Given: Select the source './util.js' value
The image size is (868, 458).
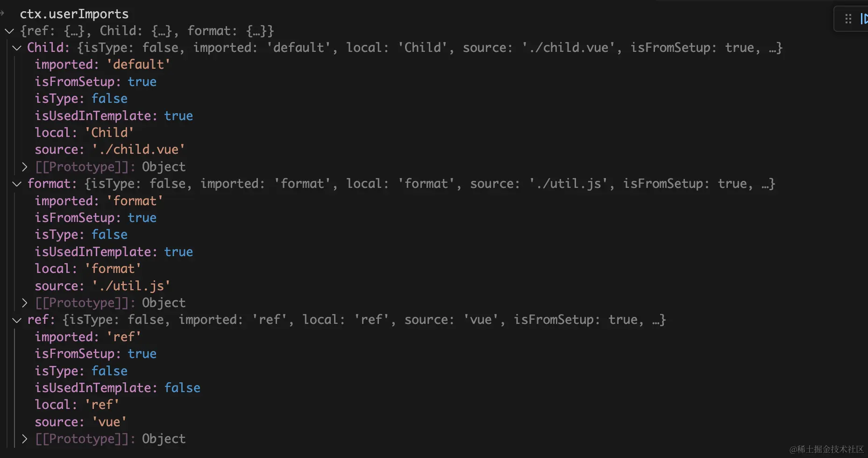Looking at the screenshot, I should 131,286.
